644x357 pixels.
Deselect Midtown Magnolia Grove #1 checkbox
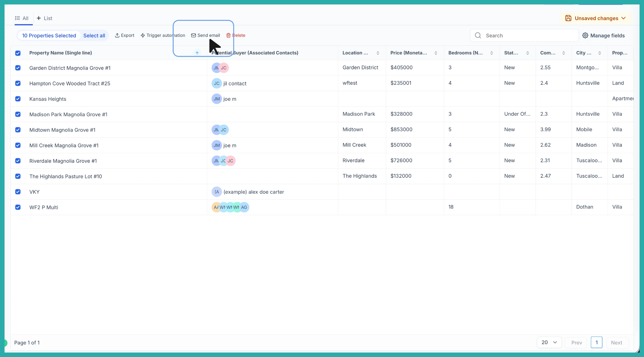(18, 130)
